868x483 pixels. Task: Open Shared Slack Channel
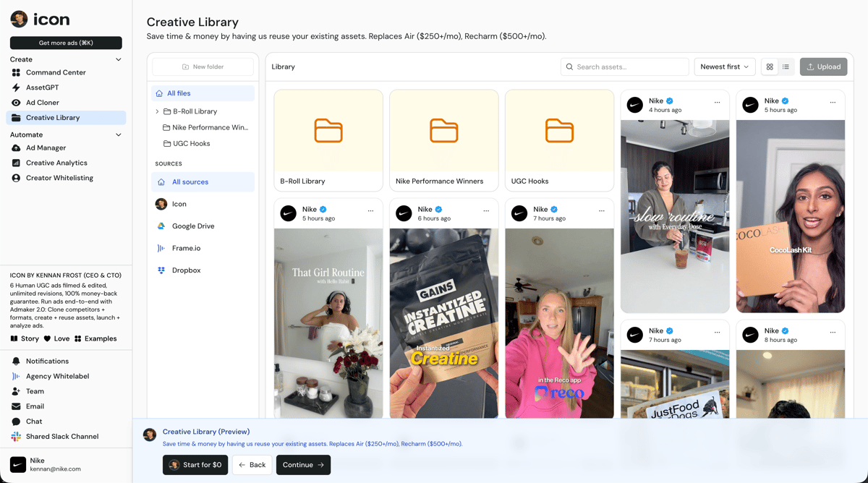[61, 437]
